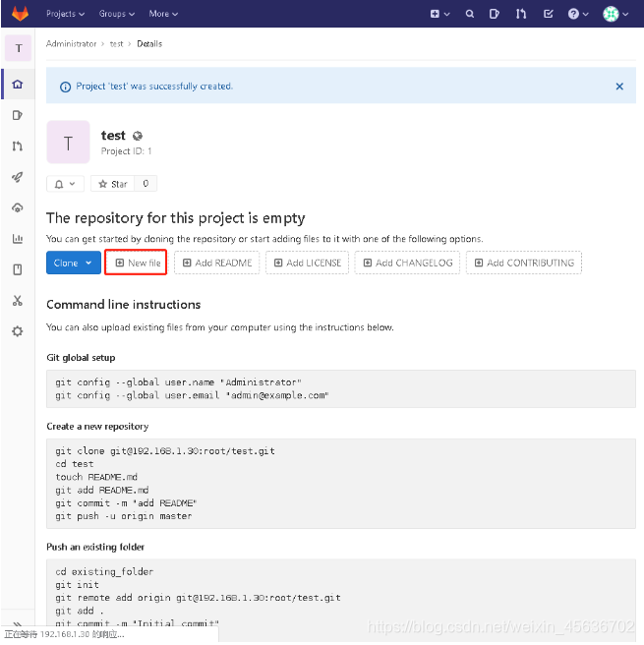The width and height of the screenshot is (644, 645).
Task: Open the user avatar menu
Action: [x=615, y=14]
